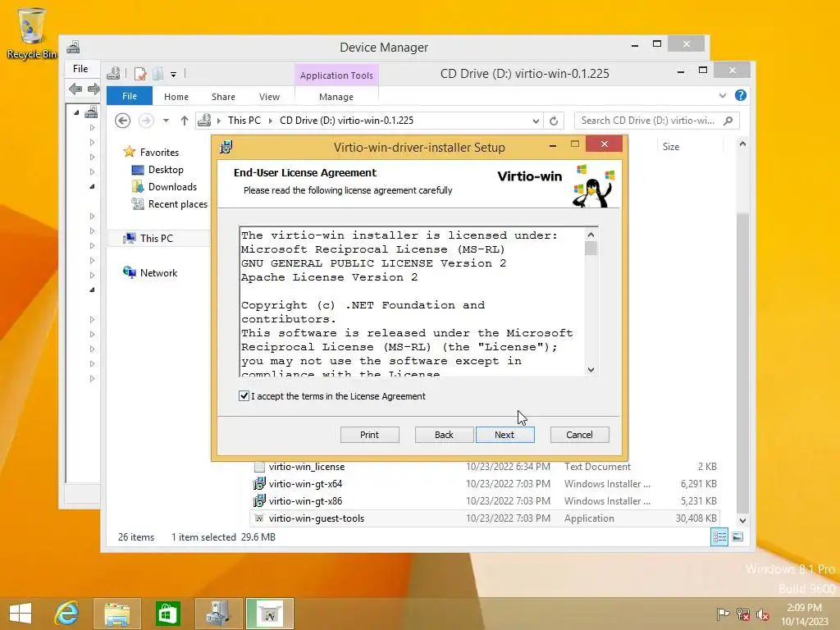This screenshot has height=630, width=840.
Task: Cancel the Virtio-win setup
Action: pos(580,435)
